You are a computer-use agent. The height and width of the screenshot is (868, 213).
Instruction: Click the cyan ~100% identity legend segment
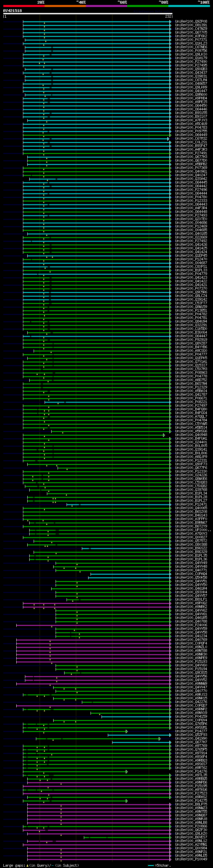coord(189,6)
